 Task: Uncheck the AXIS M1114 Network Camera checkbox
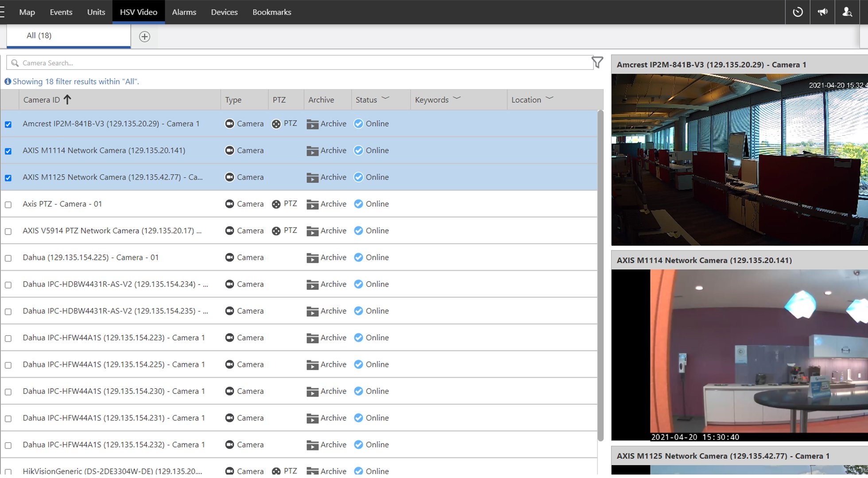pyautogui.click(x=8, y=150)
